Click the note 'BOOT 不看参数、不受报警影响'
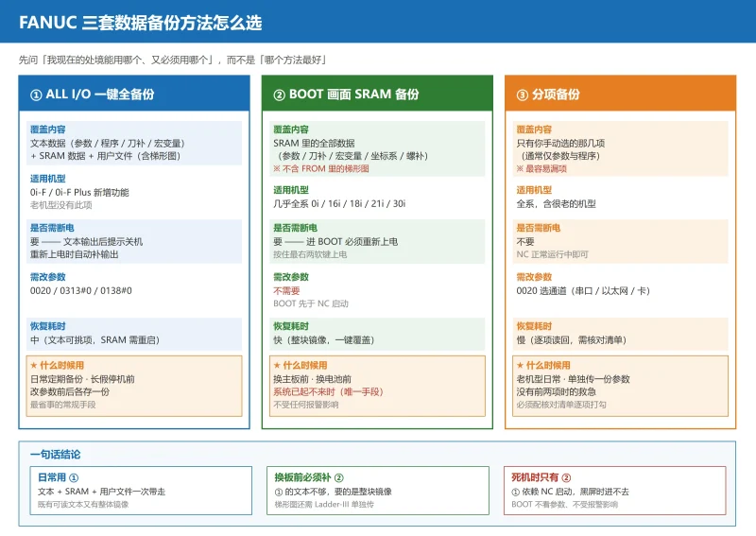 [564, 505]
